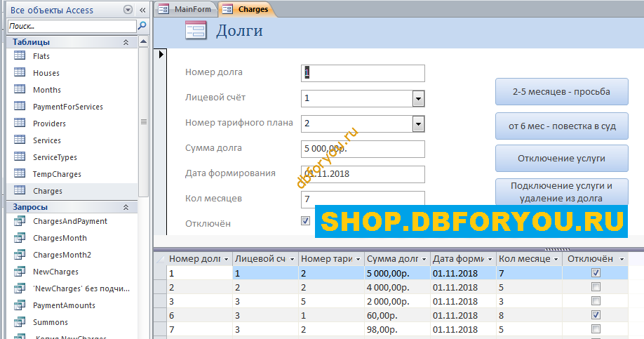
Task: Open the Номер тарифного плана dropdown
Action: click(x=418, y=124)
